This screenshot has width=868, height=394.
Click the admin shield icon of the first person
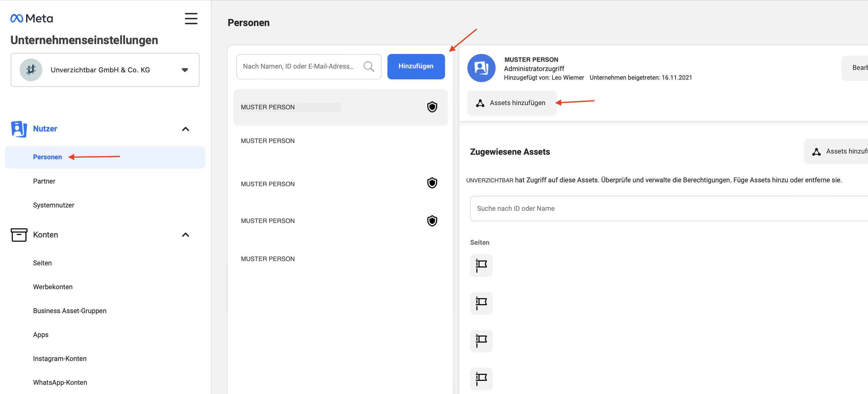pos(432,107)
